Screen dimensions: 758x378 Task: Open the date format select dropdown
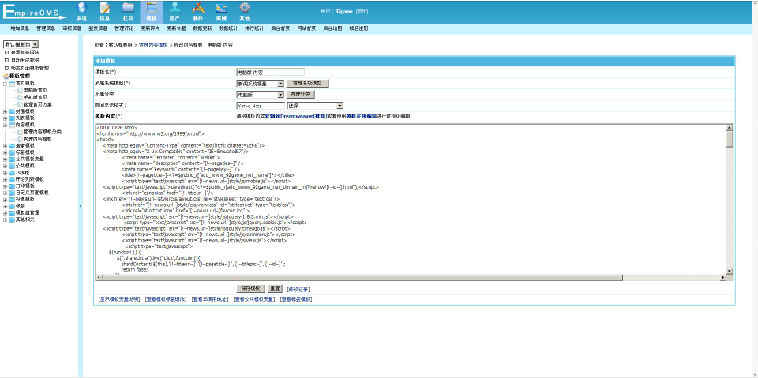315,105
